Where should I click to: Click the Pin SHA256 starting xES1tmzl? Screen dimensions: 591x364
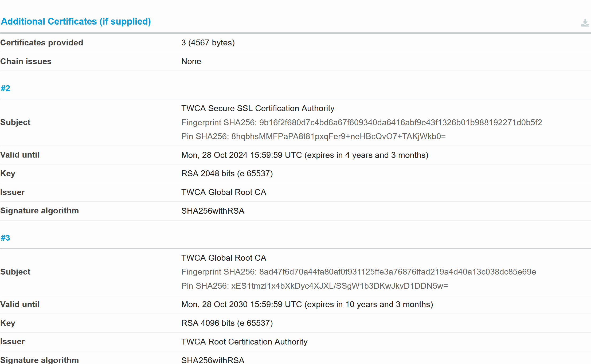[314, 286]
